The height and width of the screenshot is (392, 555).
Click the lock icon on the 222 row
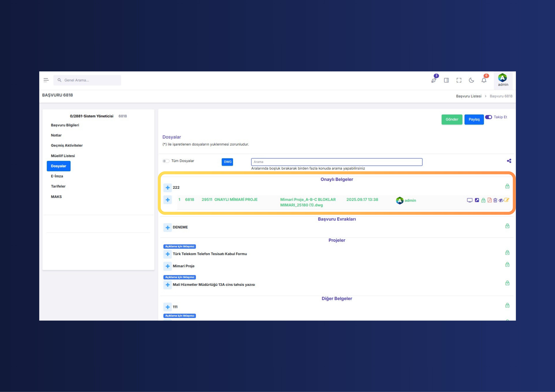[507, 186]
